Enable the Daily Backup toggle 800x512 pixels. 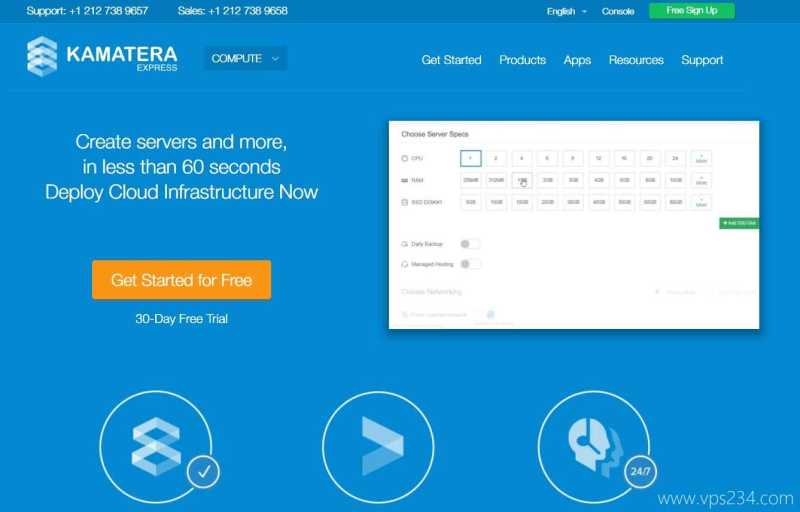pyautogui.click(x=470, y=244)
